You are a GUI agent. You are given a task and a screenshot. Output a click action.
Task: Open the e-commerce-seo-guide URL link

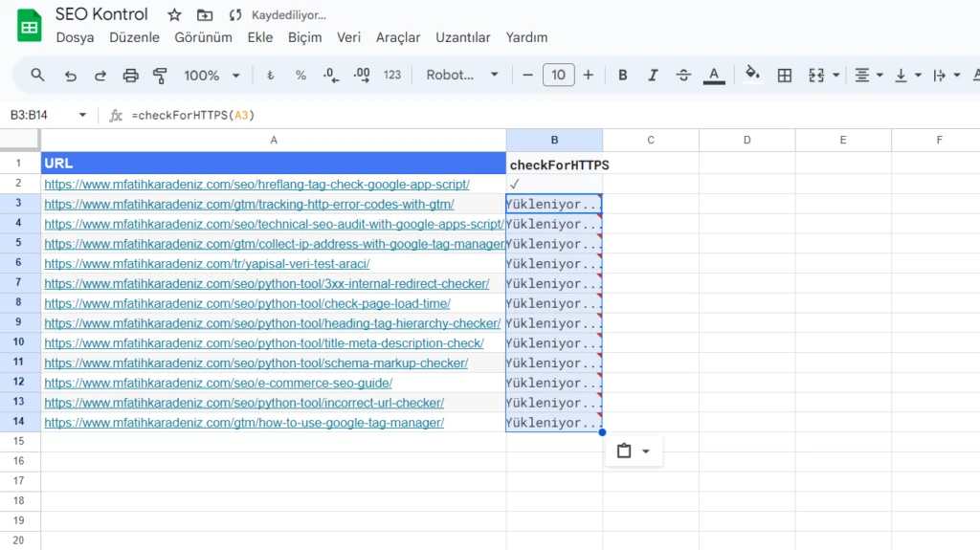coord(218,383)
